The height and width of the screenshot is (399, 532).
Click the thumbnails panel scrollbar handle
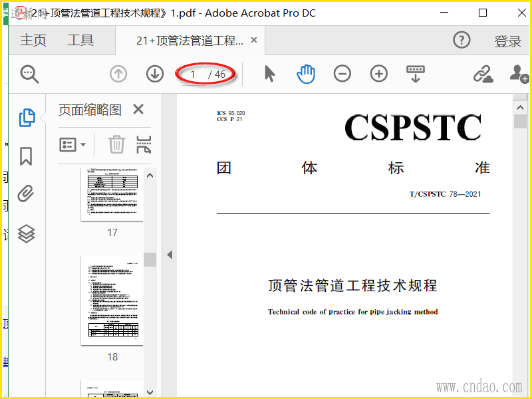150,259
